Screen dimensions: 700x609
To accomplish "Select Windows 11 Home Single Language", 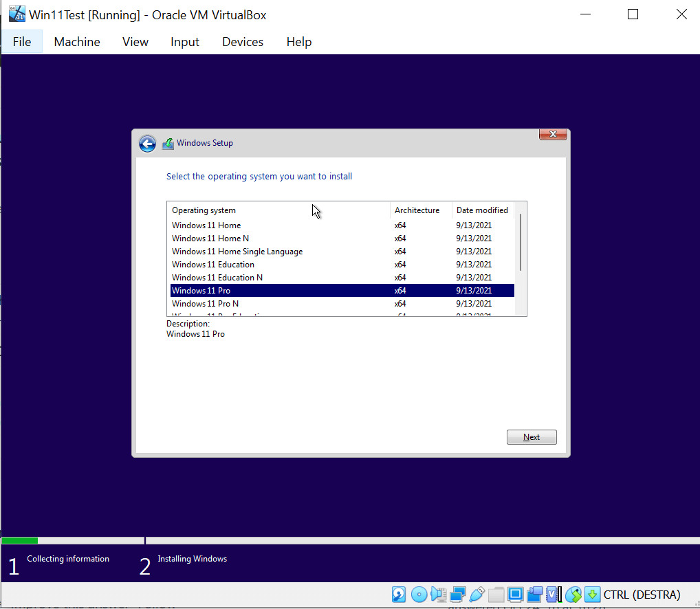I will [x=342, y=251].
